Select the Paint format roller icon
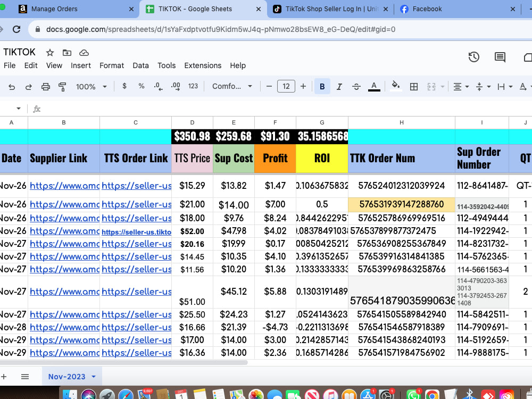The width and height of the screenshot is (532, 399). [x=62, y=87]
